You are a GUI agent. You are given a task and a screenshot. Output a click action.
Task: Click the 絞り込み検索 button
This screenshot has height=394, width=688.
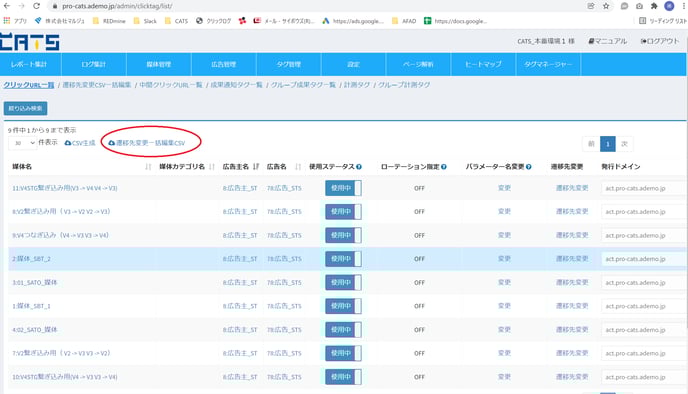pos(25,108)
